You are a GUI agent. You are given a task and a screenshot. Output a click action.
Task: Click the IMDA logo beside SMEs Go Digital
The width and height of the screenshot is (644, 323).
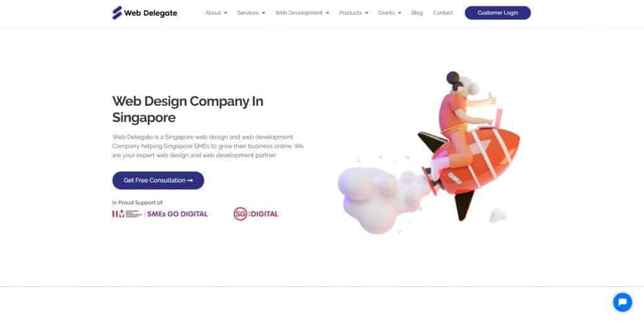[x=127, y=213]
